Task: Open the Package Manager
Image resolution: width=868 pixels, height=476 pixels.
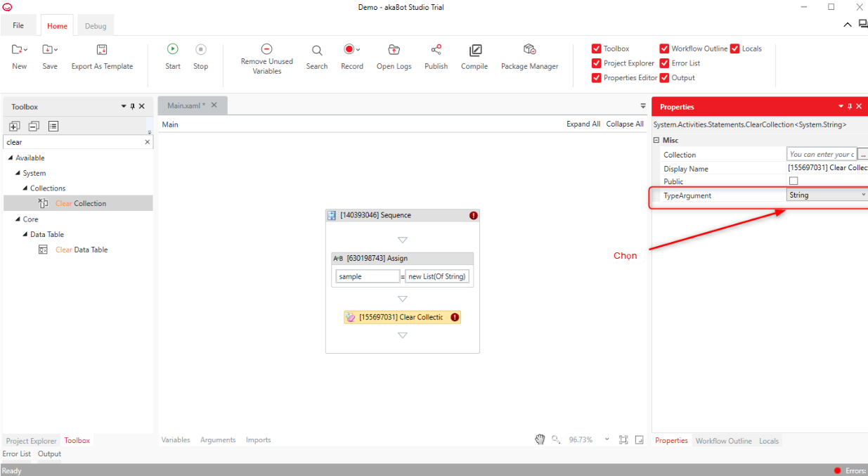Action: pos(530,49)
